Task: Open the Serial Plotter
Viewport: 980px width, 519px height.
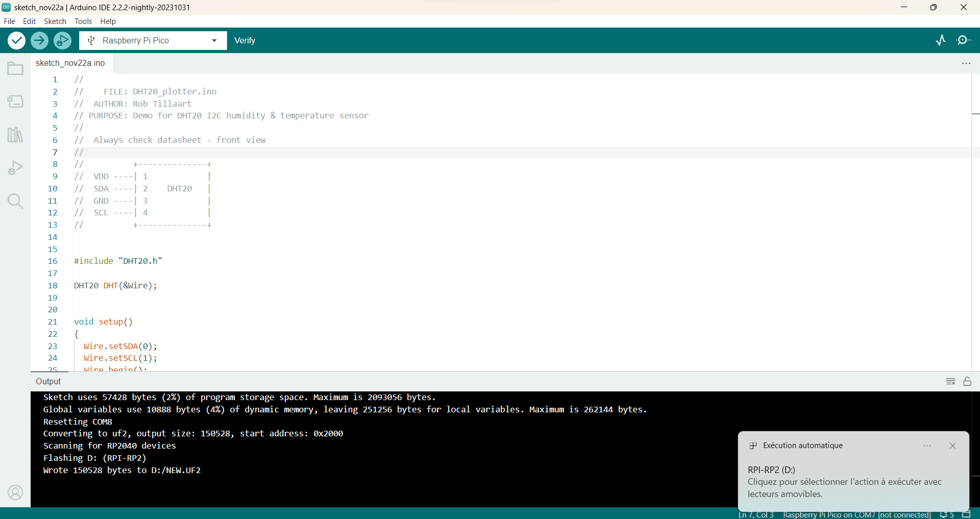Action: (941, 40)
